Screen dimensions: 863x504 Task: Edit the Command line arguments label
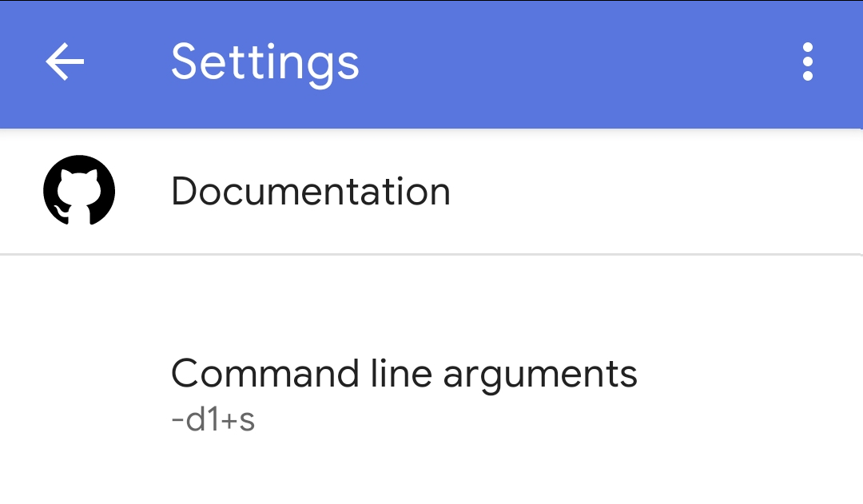tap(404, 374)
